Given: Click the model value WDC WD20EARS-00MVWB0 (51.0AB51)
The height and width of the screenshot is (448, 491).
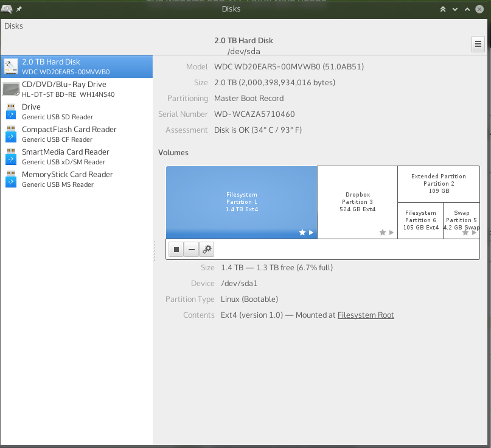Looking at the screenshot, I should click(289, 67).
